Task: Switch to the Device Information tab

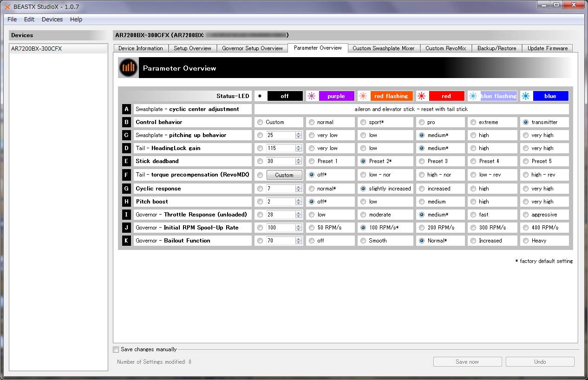Action: [x=141, y=48]
